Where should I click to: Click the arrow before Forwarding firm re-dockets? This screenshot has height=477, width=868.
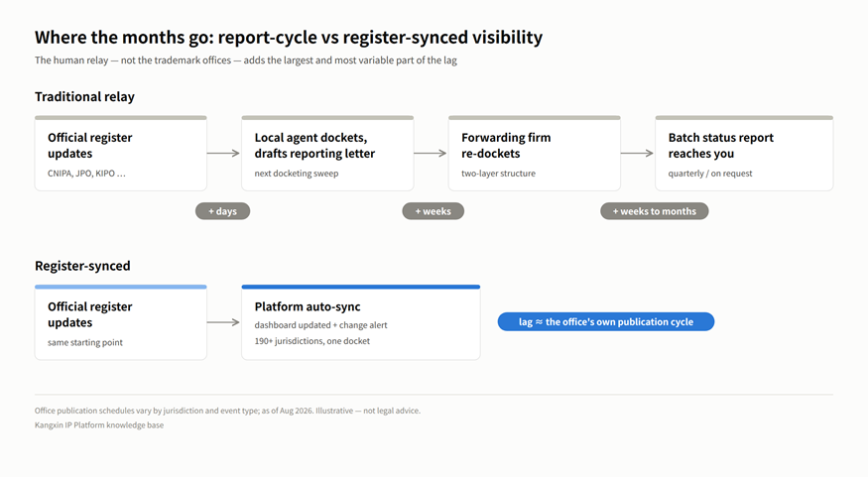(x=431, y=154)
